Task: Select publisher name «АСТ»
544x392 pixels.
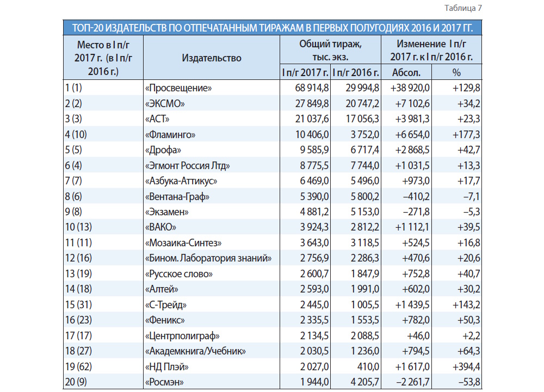Action: point(157,119)
